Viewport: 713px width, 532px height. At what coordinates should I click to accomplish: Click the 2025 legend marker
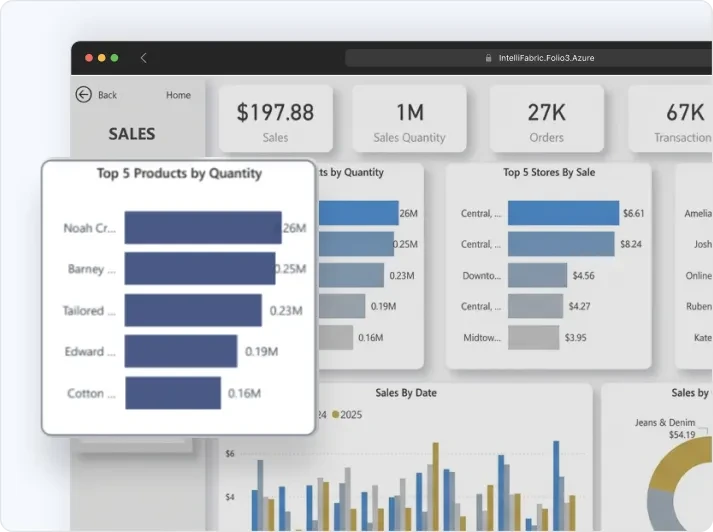[336, 414]
